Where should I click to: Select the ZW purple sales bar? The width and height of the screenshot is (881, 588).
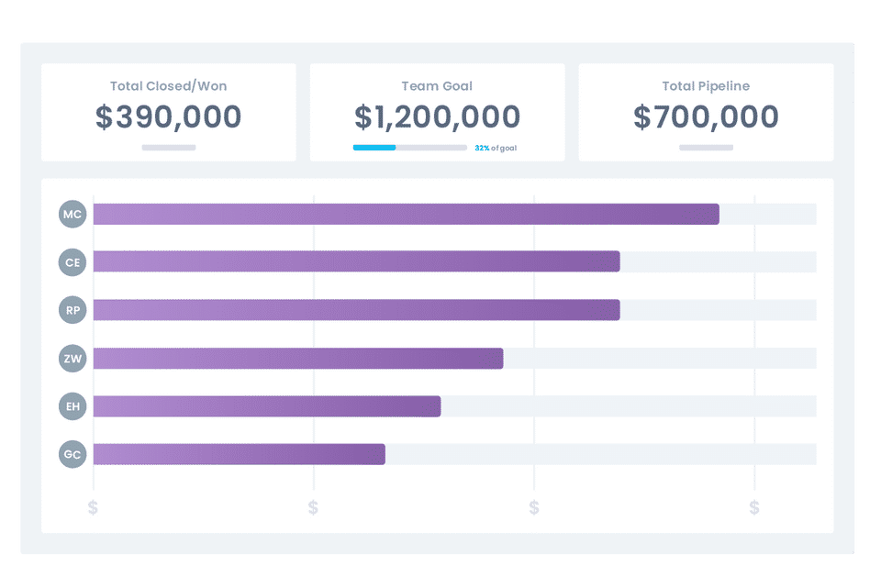coord(298,359)
